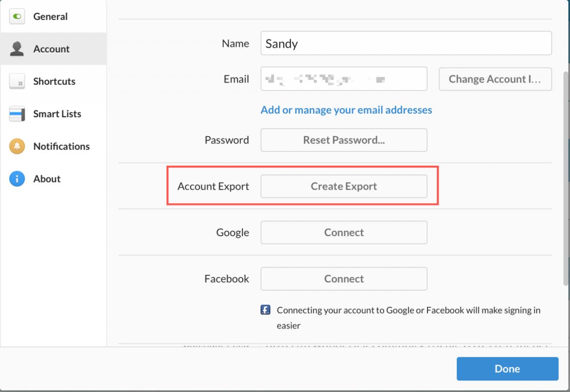570x392 pixels.
Task: Click the Reset Password button
Action: point(344,140)
